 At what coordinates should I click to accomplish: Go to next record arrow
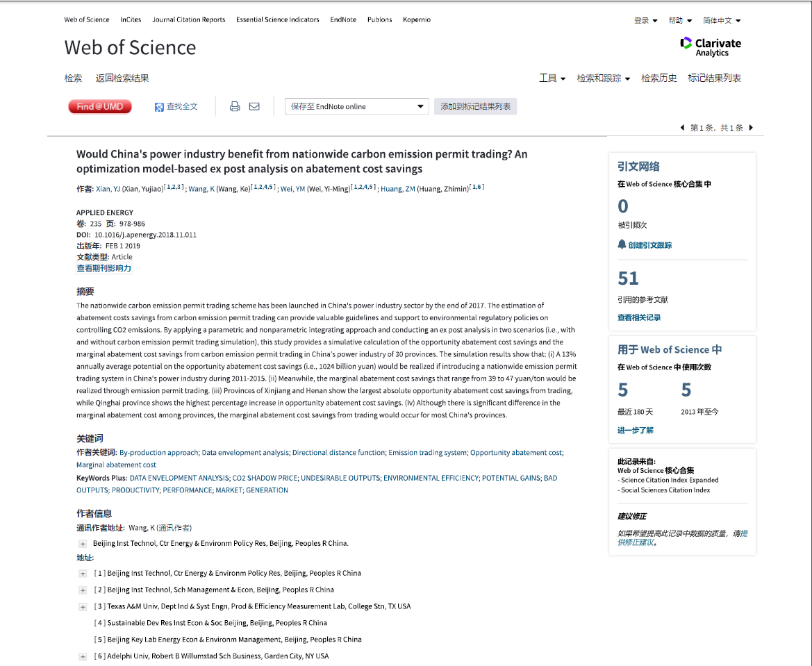[x=751, y=127]
